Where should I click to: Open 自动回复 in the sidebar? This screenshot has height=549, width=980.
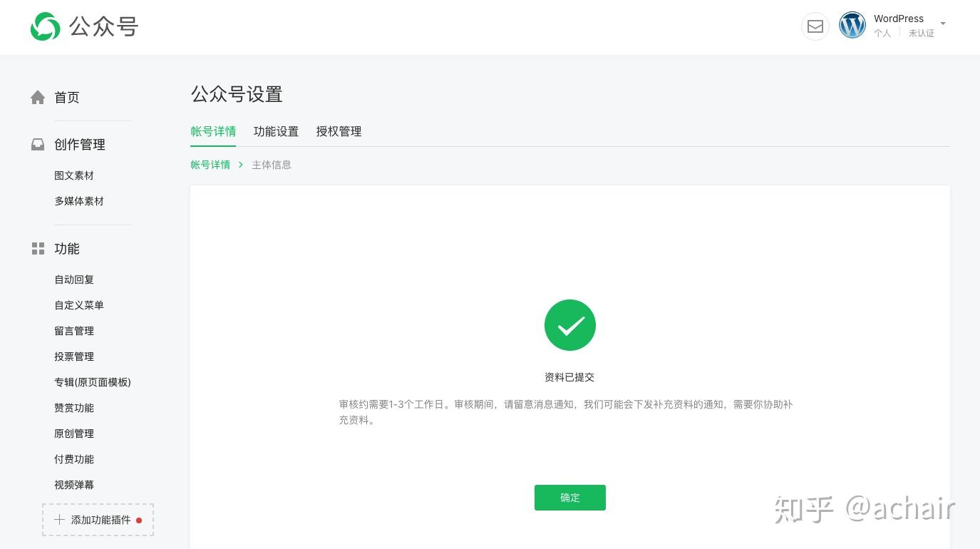(74, 279)
